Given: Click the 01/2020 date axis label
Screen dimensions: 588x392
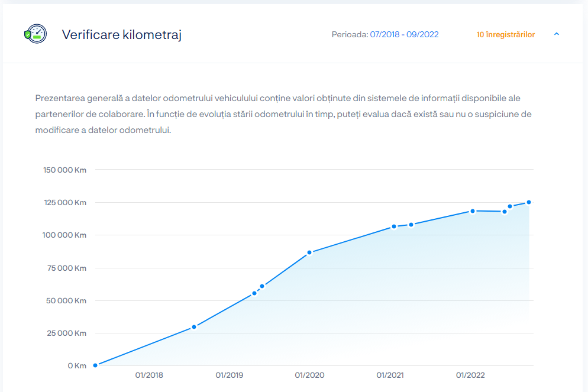Looking at the screenshot, I should tap(309, 375).
